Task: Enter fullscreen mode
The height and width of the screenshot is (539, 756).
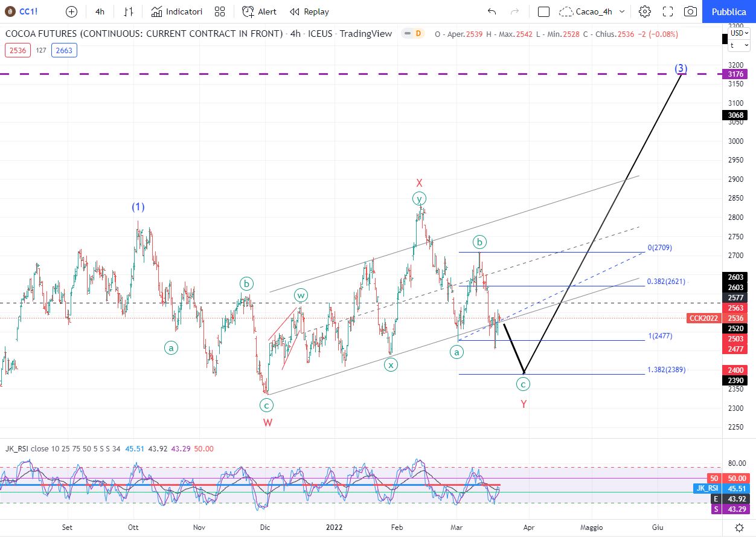Action: pos(668,11)
